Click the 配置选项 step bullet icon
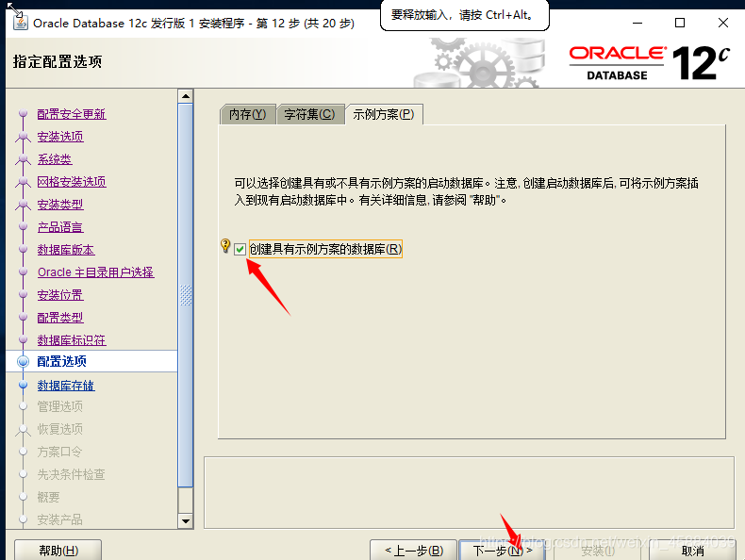Viewport: 745px width, 560px height. point(23,361)
